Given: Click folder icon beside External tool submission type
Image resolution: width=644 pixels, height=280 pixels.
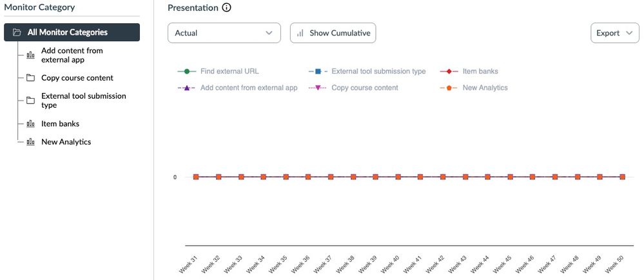Looking at the screenshot, I should tap(30, 101).
